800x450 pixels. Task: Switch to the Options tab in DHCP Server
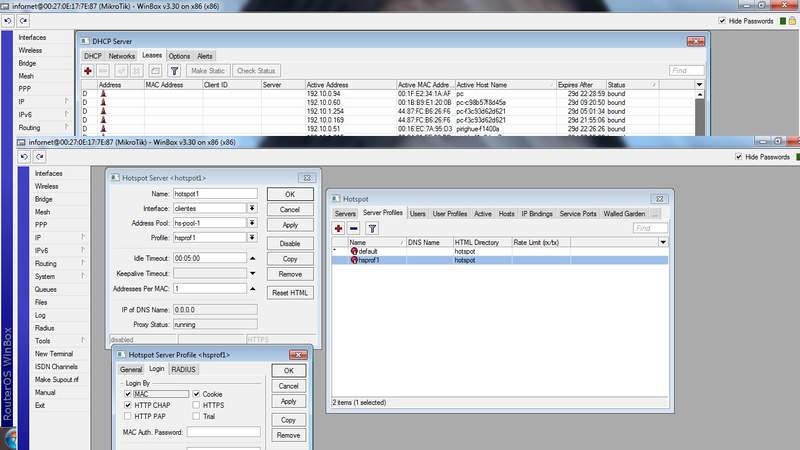(x=179, y=56)
